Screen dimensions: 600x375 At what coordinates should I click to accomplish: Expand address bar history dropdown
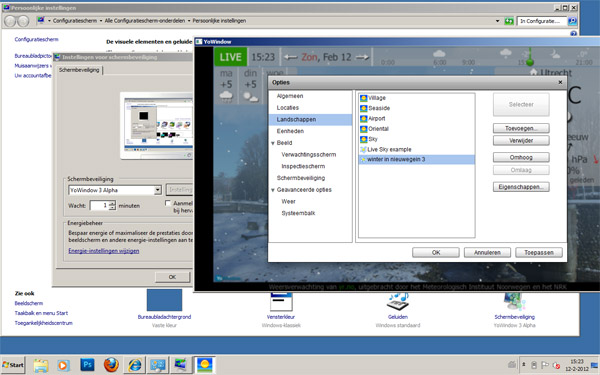pos(497,21)
